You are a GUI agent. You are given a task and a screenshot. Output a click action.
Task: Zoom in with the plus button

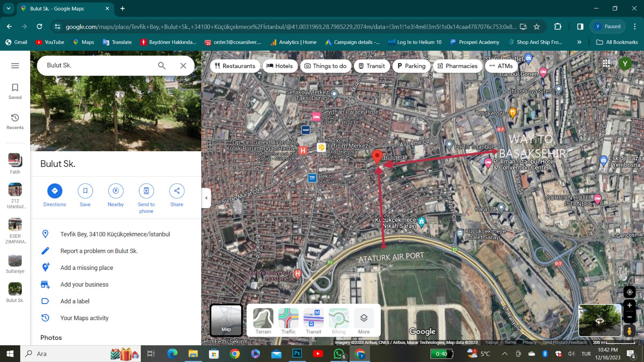pos(630,306)
